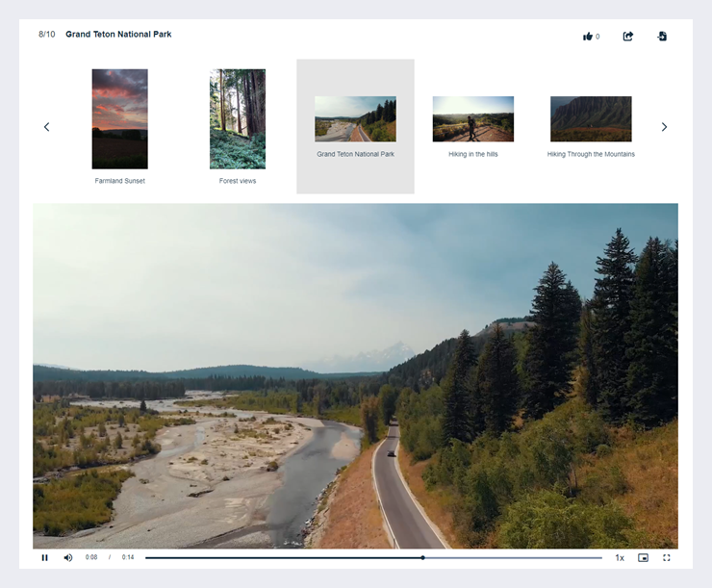
Task: Toggle picture-in-picture mode
Action: [643, 557]
